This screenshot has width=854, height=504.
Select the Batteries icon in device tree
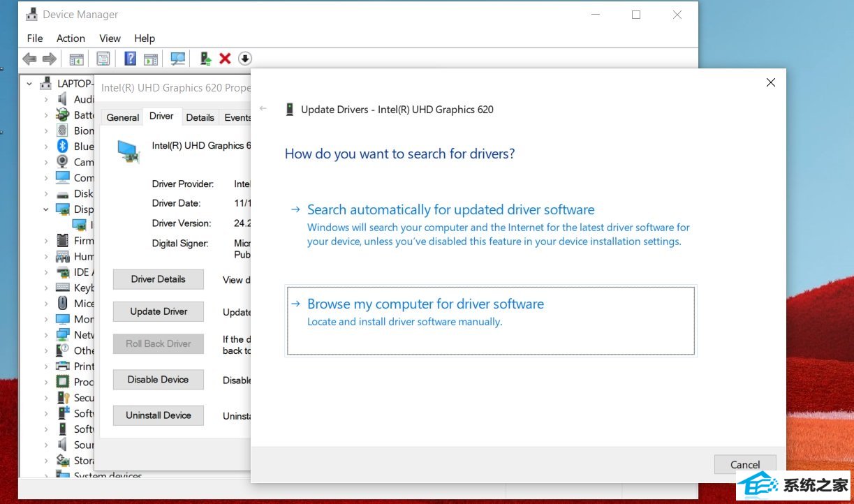[x=63, y=114]
